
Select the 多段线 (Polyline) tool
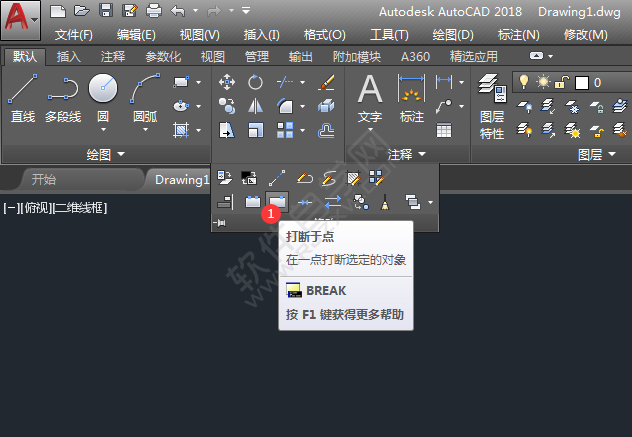pos(62,98)
